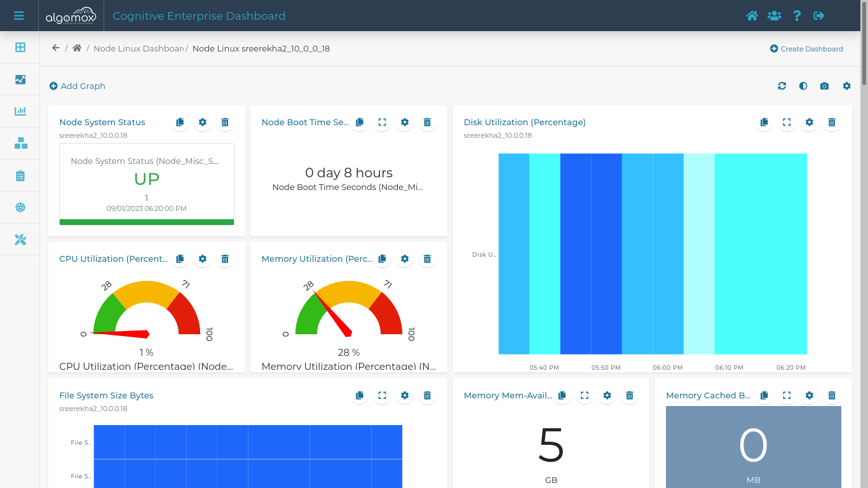Screen dimensions: 868x488
Task: Refresh the dashboard graphs
Action: click(x=782, y=86)
